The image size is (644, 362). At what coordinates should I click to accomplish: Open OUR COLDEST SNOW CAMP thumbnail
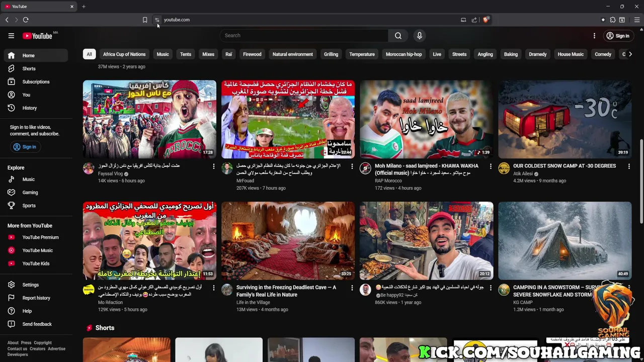tap(565, 119)
